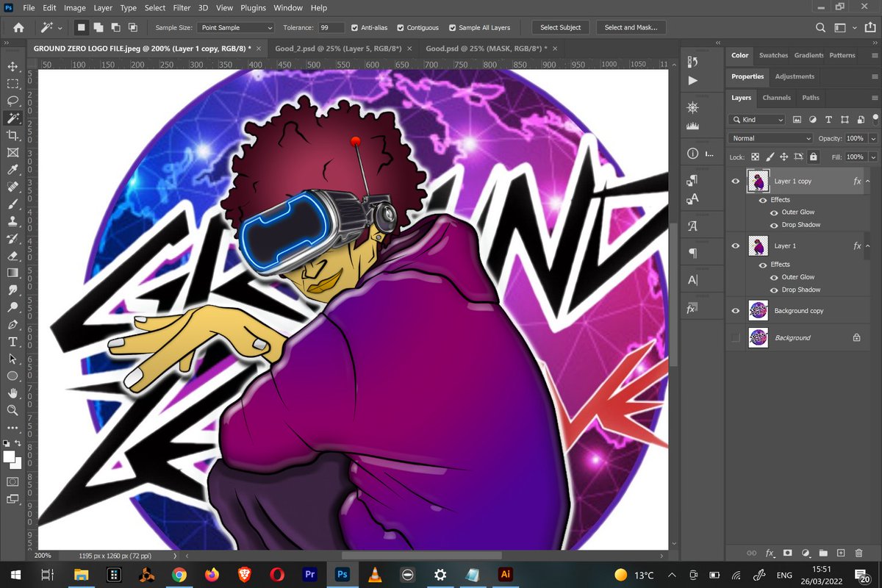882x588 pixels.
Task: Click the Select and Mask button
Action: coord(631,28)
